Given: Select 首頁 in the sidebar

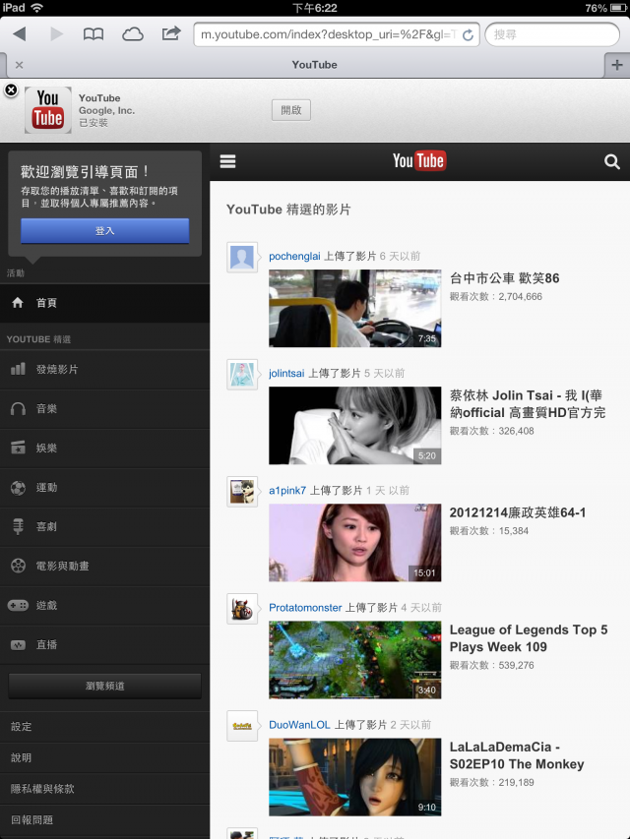Looking at the screenshot, I should point(104,303).
